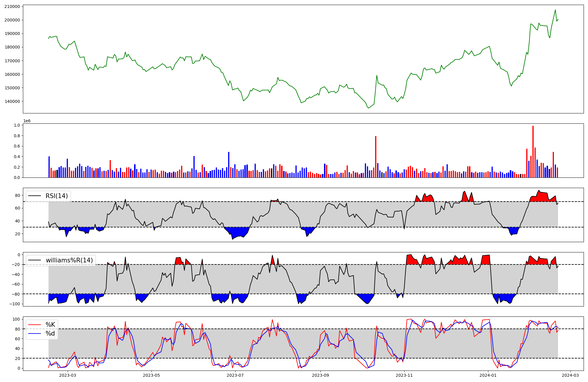The width and height of the screenshot is (588, 382).
Task: Click the 170000 price axis label
Action: (12, 61)
